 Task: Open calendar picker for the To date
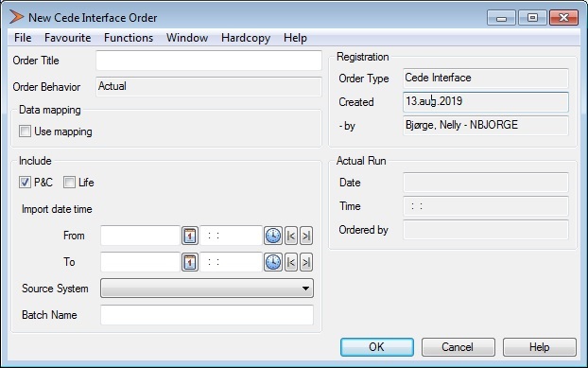click(190, 262)
